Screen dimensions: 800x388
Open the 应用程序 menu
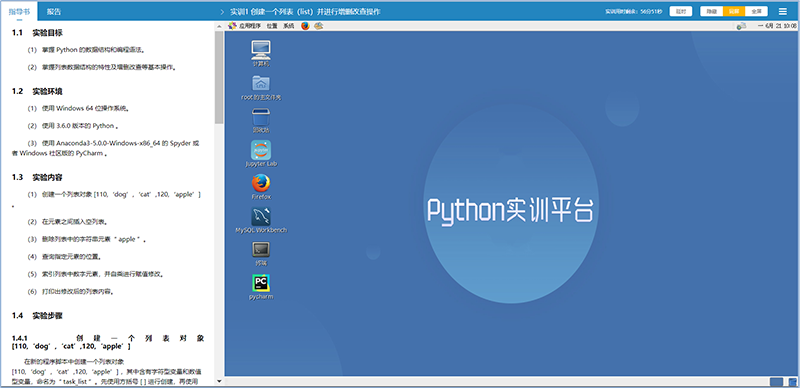click(250, 26)
